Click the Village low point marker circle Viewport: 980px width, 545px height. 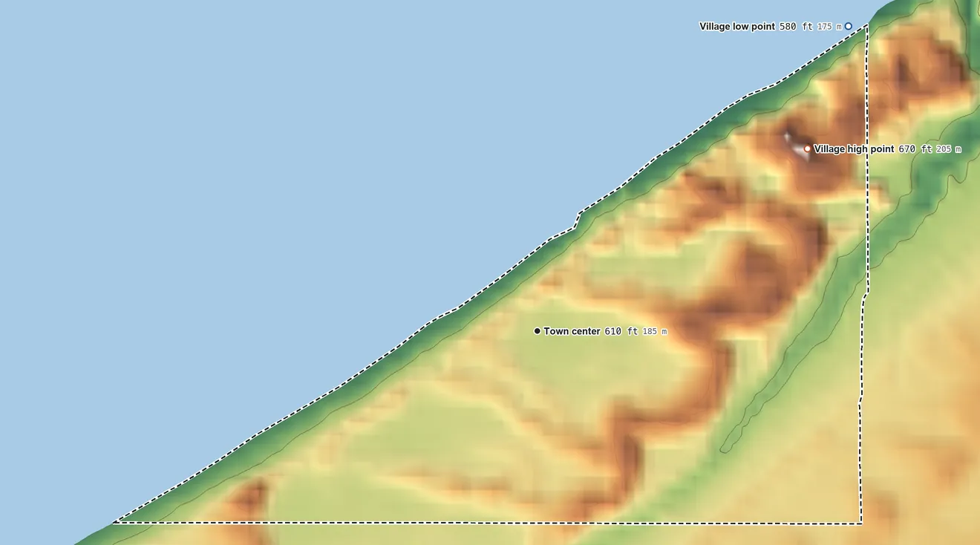849,26
